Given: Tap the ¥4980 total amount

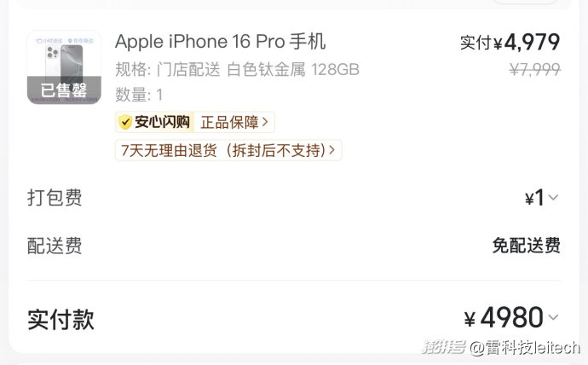Looking at the screenshot, I should 504,318.
